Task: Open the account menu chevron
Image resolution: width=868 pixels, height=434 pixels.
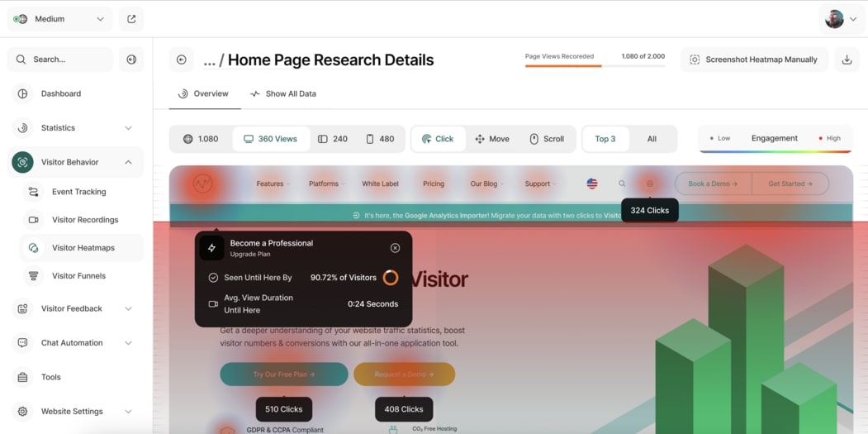Action: (x=852, y=19)
